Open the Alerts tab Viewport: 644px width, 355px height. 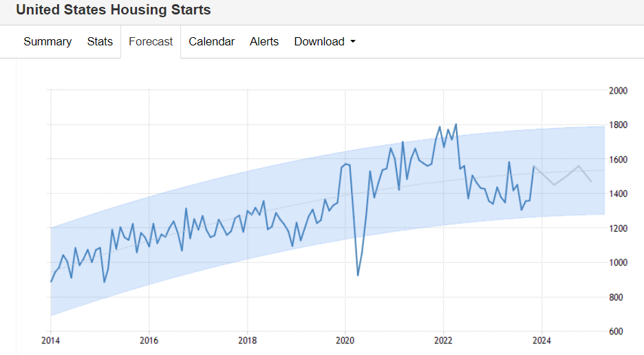pyautogui.click(x=264, y=42)
